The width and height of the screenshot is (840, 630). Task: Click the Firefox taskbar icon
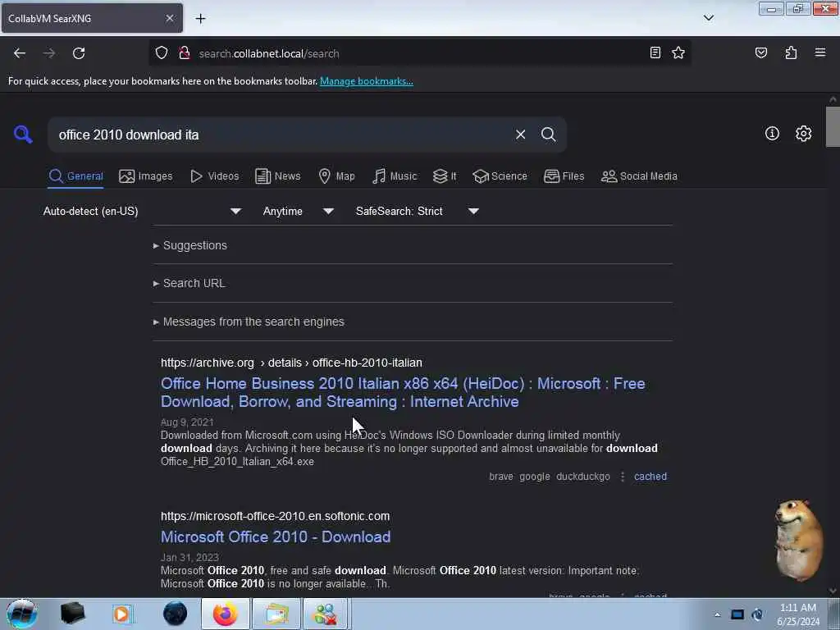point(226,614)
